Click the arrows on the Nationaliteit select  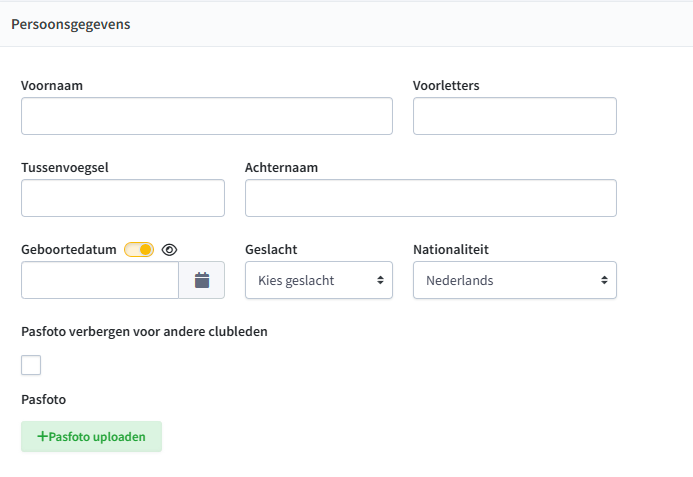[604, 280]
